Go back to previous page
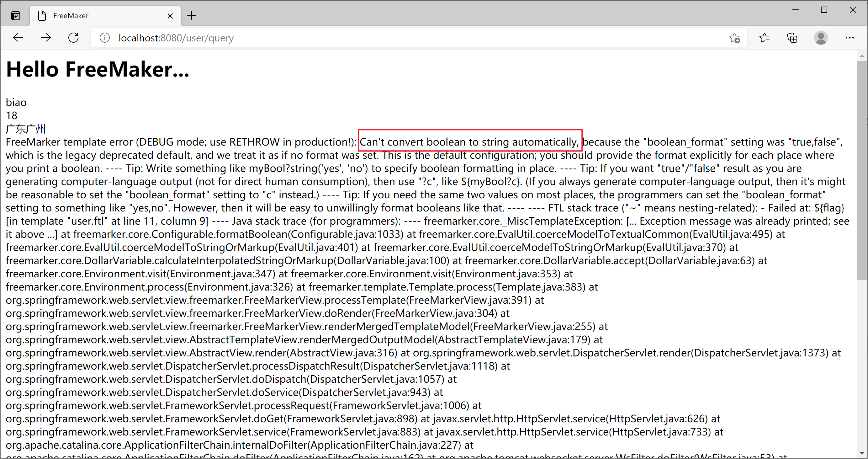Viewport: 868px width, 459px height. click(x=18, y=38)
